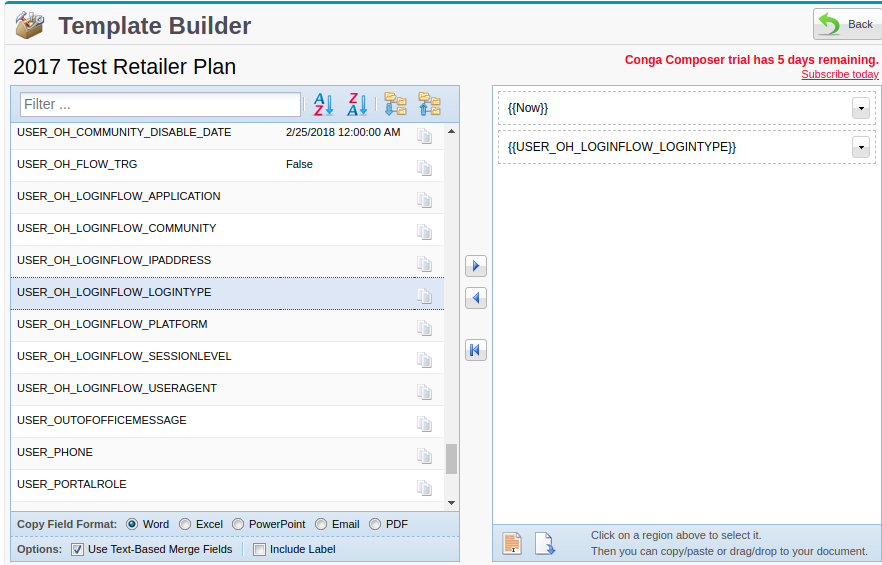Image resolution: width=882 pixels, height=565 pixels.
Task: Click the left arrow to remove field
Action: pos(476,298)
